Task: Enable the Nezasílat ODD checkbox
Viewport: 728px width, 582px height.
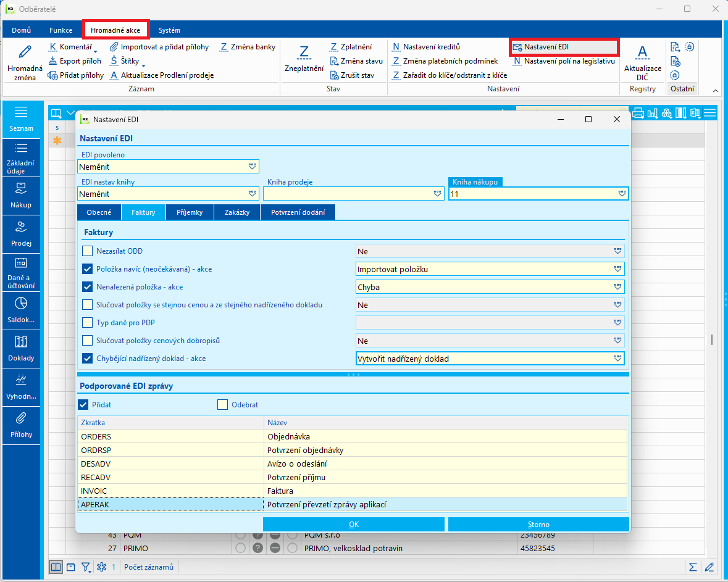Action: click(87, 251)
